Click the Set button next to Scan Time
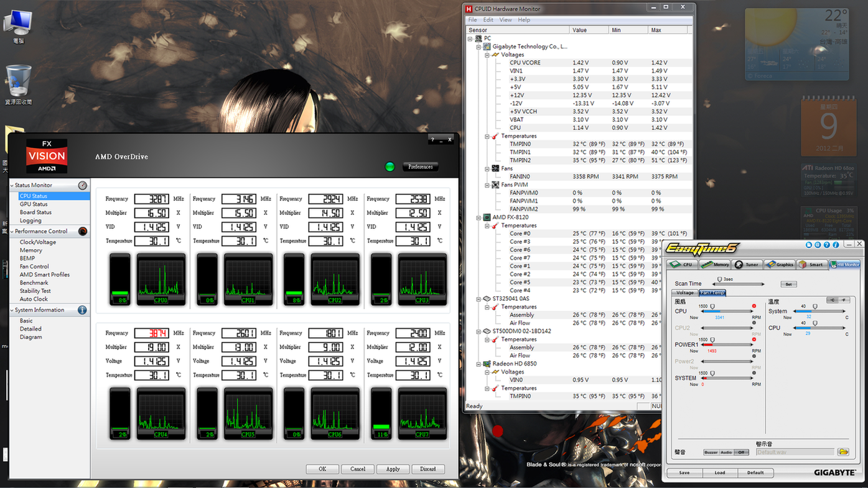Screen dimensions: 868x488 [x=788, y=284]
